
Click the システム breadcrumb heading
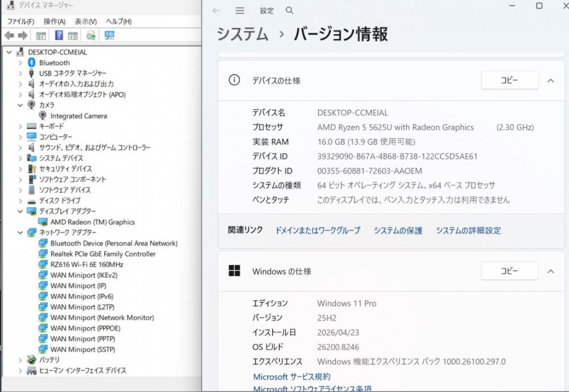pos(242,34)
